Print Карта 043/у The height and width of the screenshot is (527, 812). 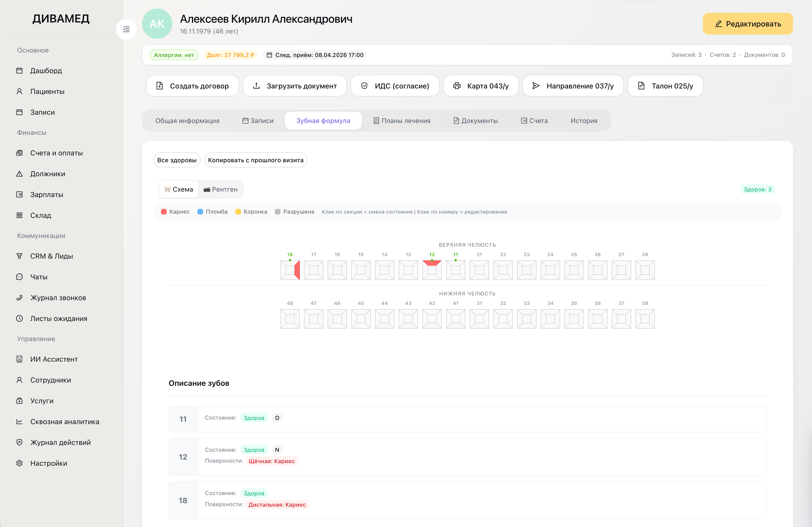pyautogui.click(x=481, y=86)
